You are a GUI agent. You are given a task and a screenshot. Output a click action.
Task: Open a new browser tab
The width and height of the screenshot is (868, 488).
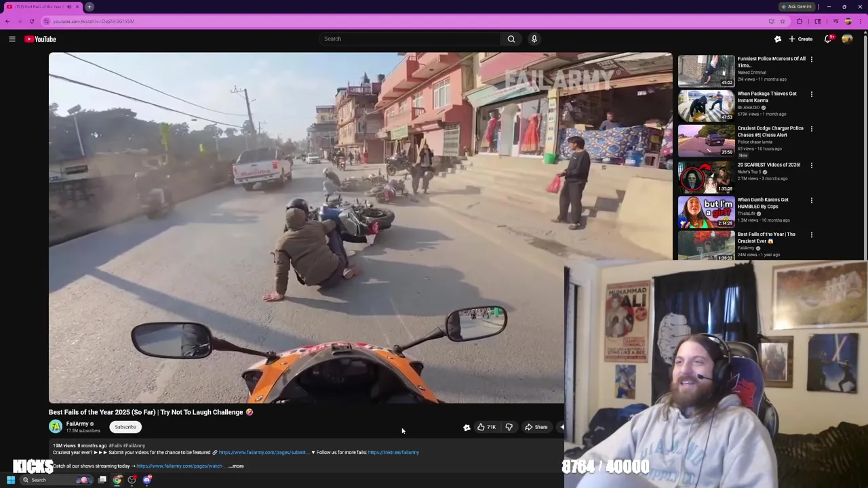tap(90, 7)
